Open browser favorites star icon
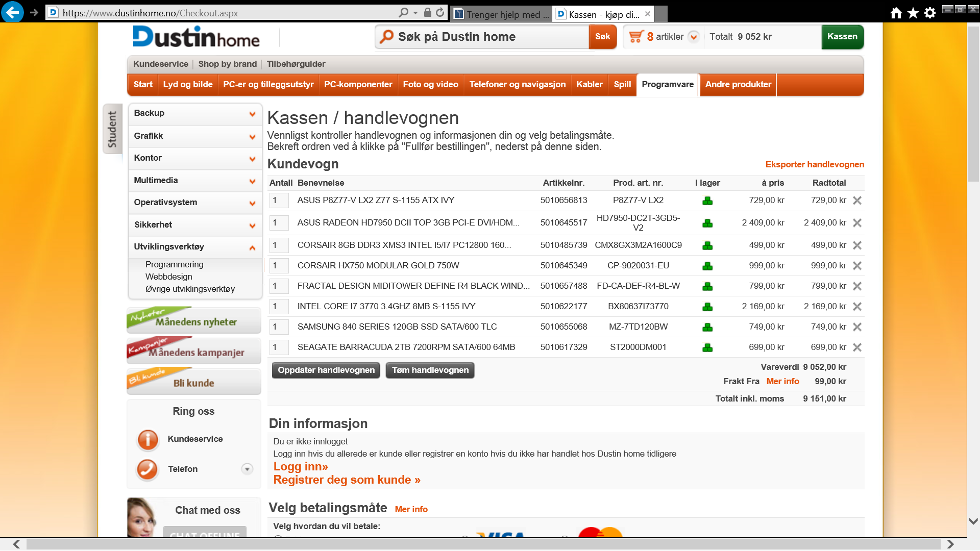Screen dimensions: 980x551 [913, 13]
